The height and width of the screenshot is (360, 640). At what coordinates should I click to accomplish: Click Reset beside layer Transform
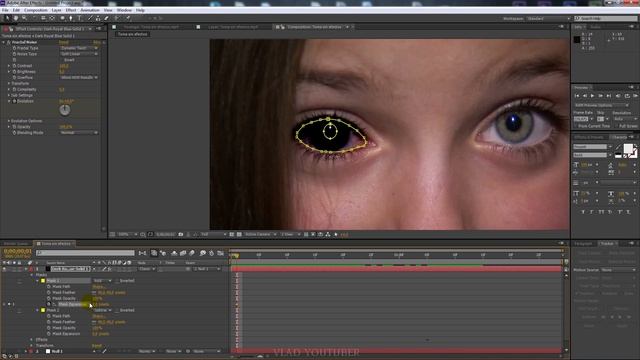point(97,346)
